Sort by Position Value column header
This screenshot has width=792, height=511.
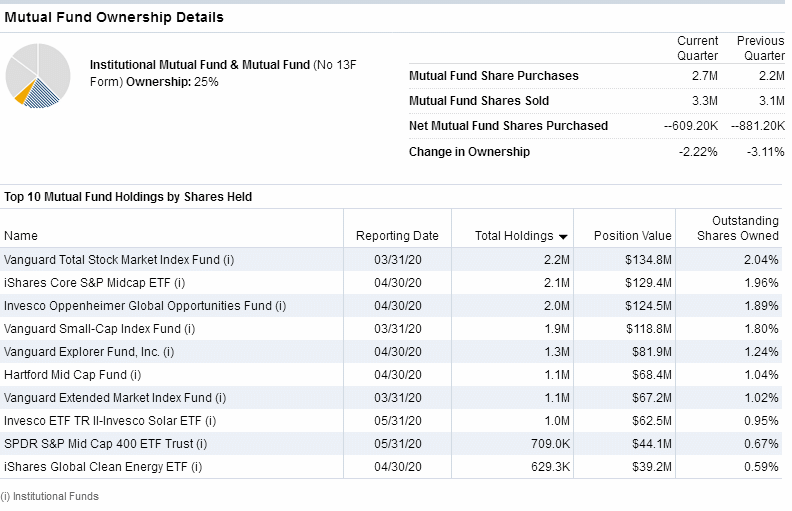(632, 236)
